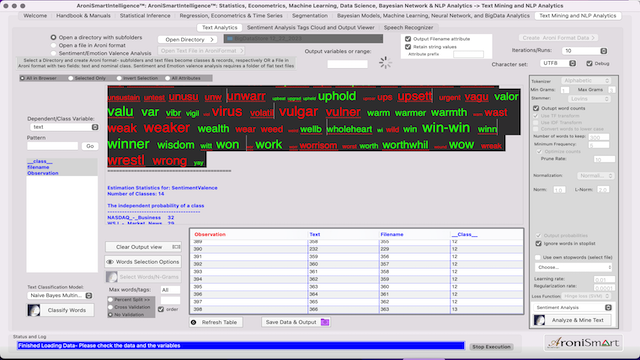
Task: Select the All Attributes radio option
Action: pos(167,78)
